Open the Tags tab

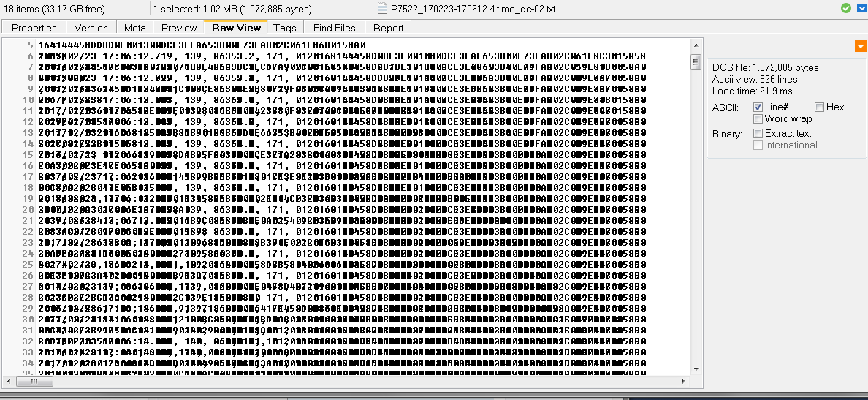tap(285, 28)
